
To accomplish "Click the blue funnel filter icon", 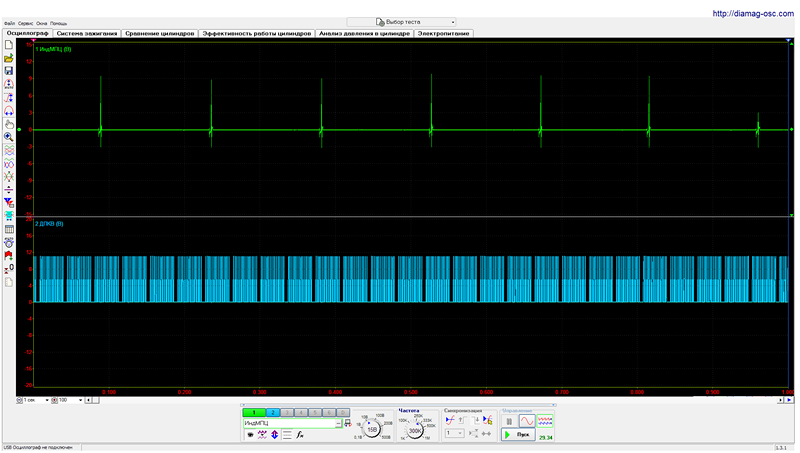I will (9, 203).
